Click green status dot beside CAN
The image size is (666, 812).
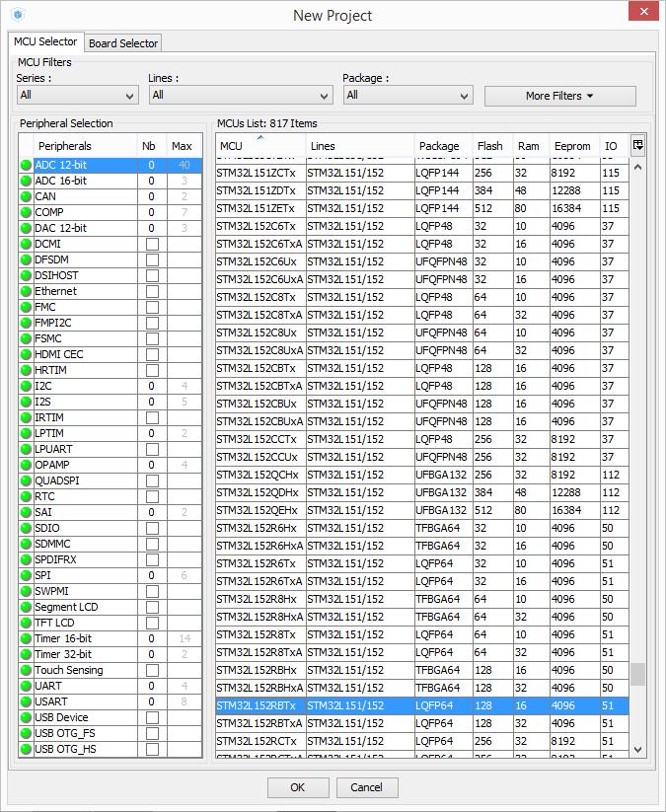tap(26, 196)
